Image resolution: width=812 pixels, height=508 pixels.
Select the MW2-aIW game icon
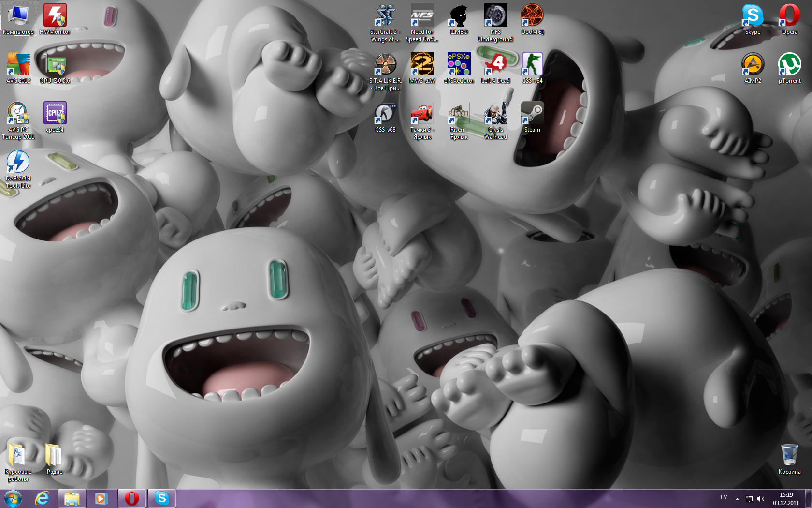[x=422, y=68]
